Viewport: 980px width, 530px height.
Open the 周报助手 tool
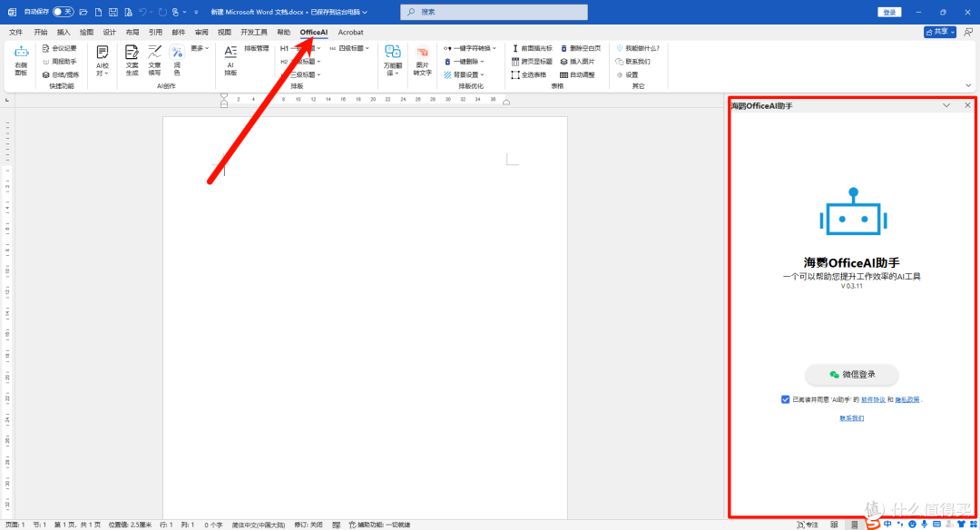(x=59, y=61)
